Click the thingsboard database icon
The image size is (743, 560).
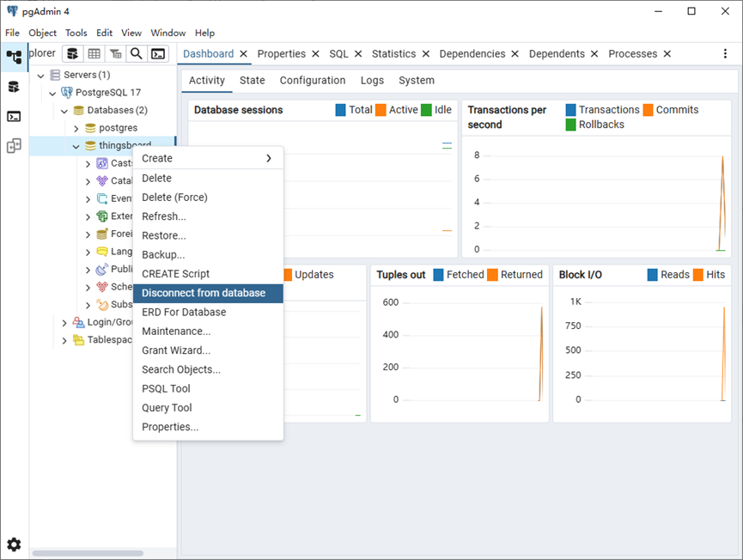(x=90, y=145)
